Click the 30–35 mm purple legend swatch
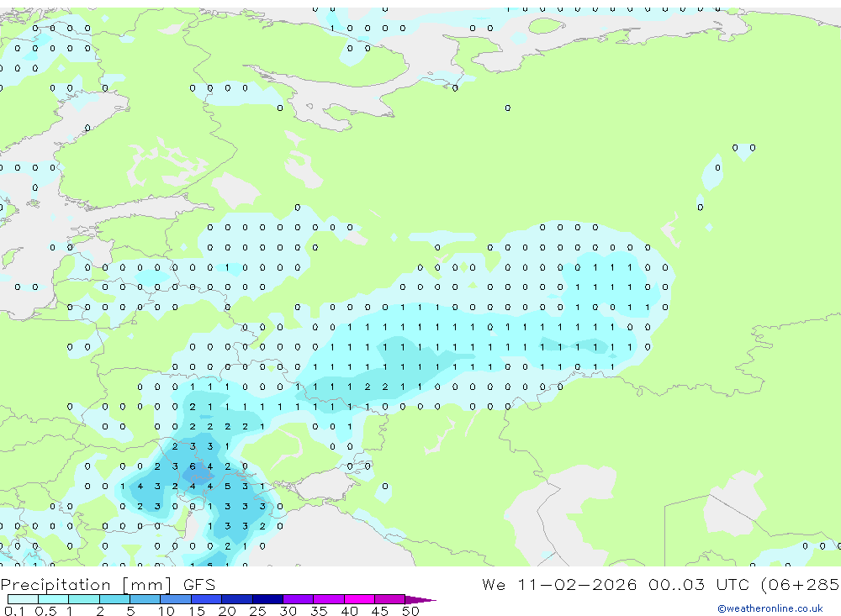The width and height of the screenshot is (841, 616). pos(299,599)
